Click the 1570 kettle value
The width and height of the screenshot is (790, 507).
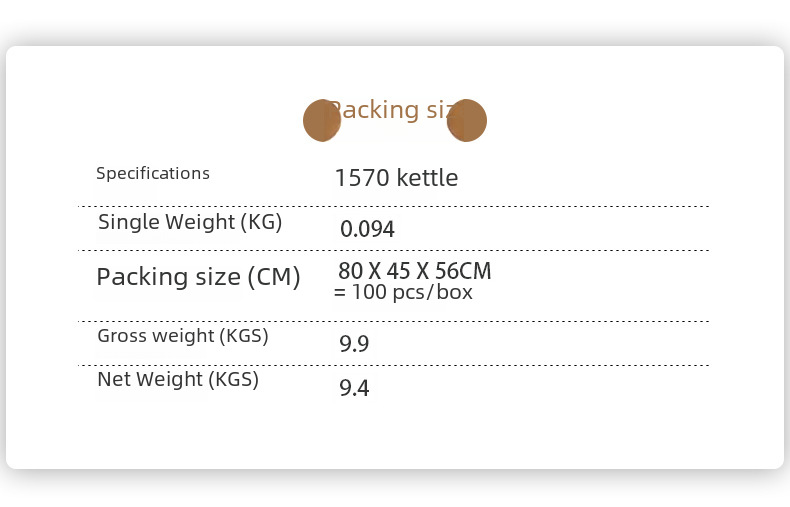(396, 178)
